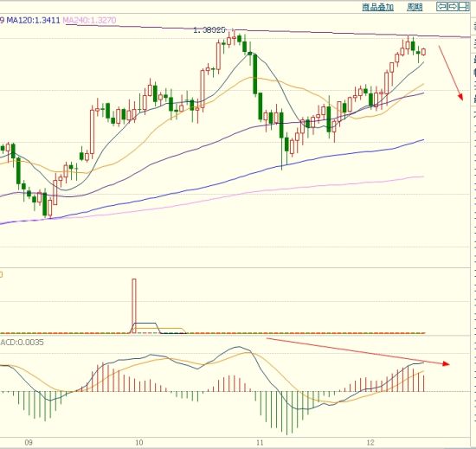476x449 pixels.
Task: Select the MA240:1.3270 indicator label
Action: (x=89, y=20)
